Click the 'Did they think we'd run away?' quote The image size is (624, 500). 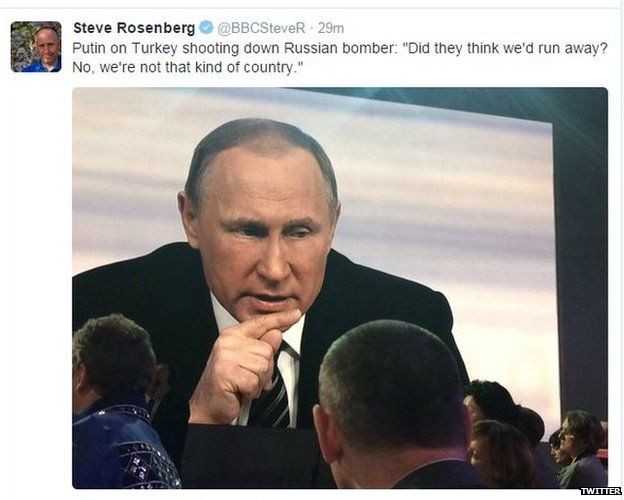(x=505, y=48)
